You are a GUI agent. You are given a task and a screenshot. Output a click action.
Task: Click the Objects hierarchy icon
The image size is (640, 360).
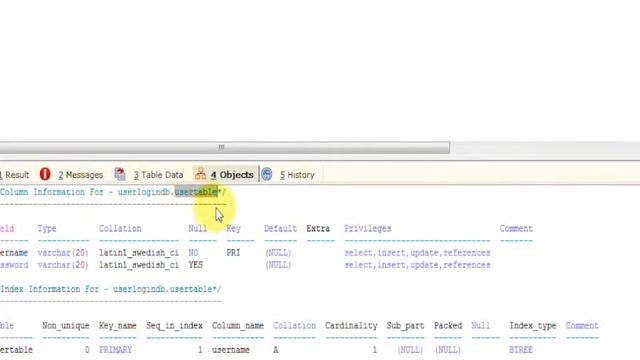click(200, 174)
